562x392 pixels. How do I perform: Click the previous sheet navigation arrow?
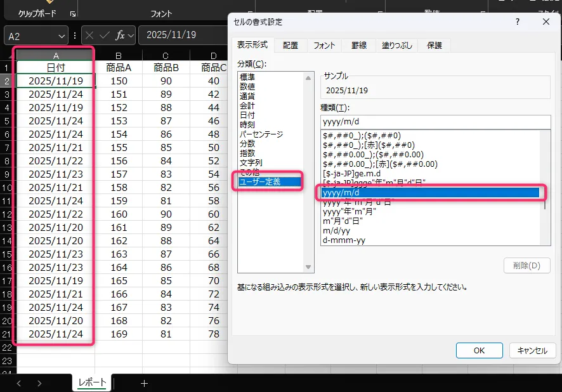(18, 383)
